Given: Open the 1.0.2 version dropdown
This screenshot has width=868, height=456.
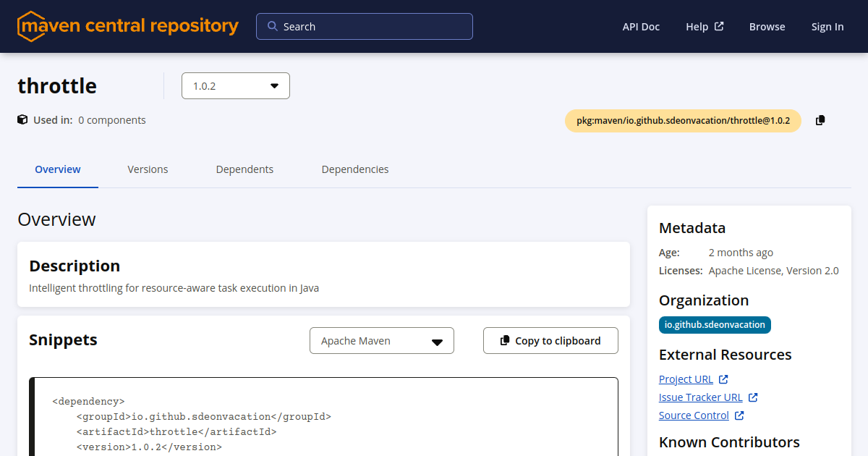Looking at the screenshot, I should click(x=236, y=85).
